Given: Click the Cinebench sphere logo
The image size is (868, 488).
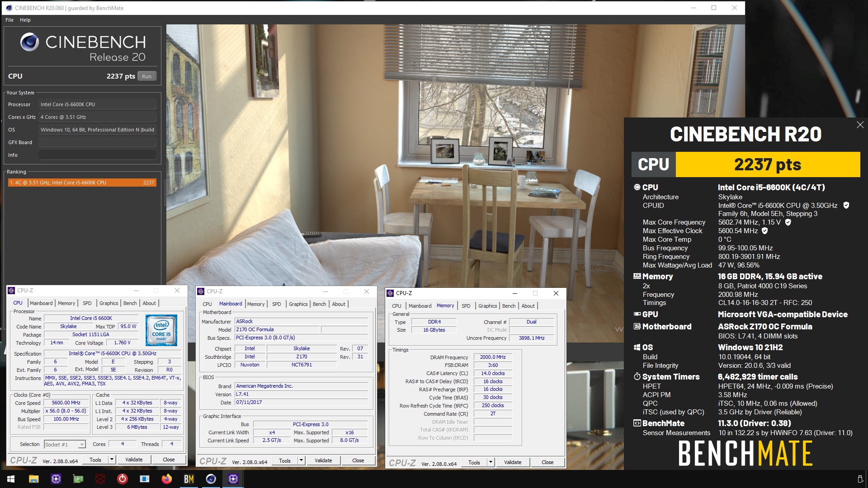Looking at the screenshot, I should coord(29,42).
